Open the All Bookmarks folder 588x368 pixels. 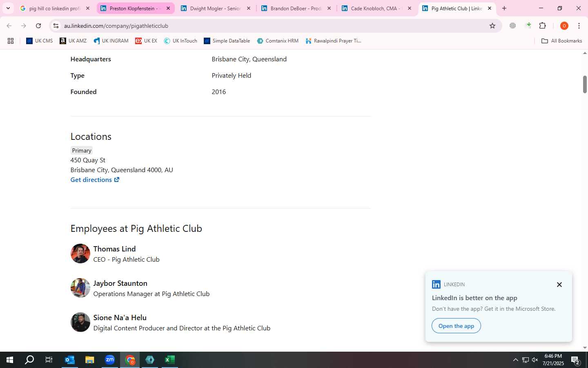click(x=561, y=41)
